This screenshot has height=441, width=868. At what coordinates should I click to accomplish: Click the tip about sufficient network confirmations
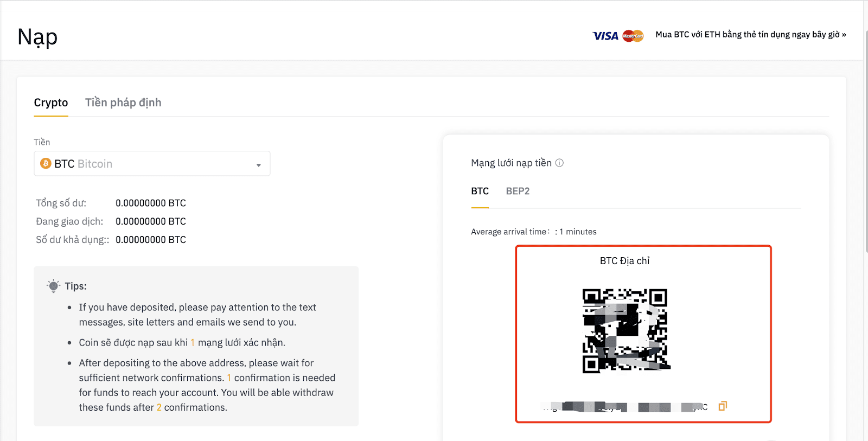point(207,385)
